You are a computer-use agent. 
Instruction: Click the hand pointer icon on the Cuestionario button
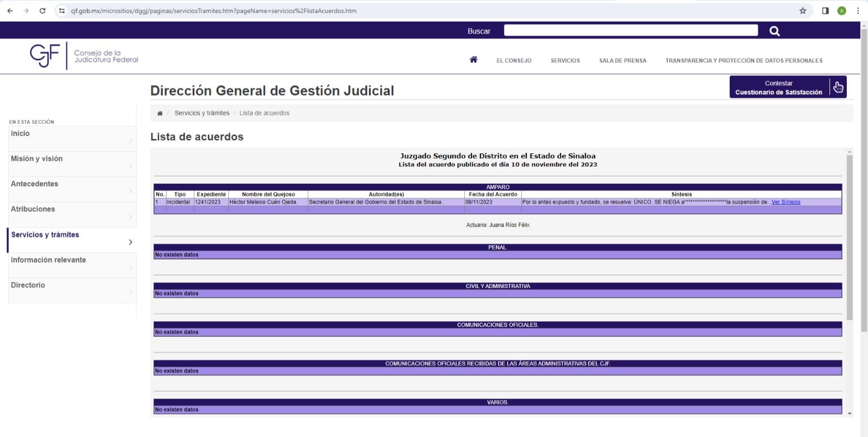(x=838, y=87)
